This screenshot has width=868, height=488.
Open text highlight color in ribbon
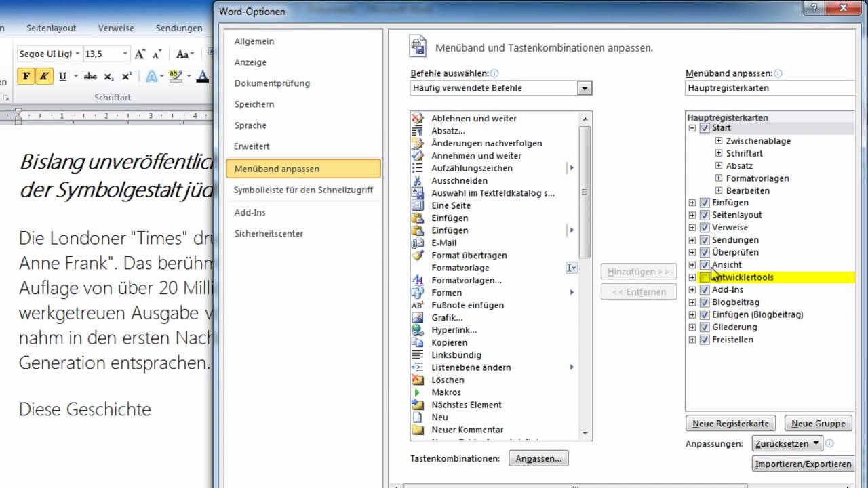[176, 76]
